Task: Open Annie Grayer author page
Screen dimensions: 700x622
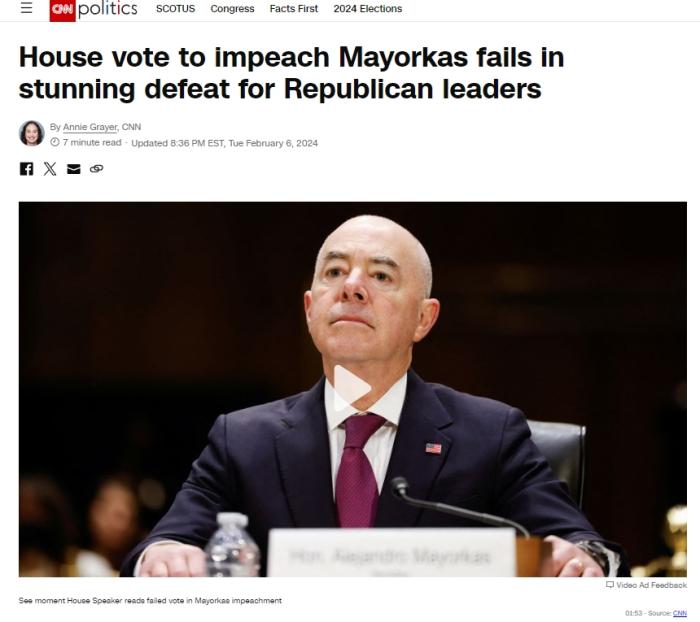Action: (90, 127)
